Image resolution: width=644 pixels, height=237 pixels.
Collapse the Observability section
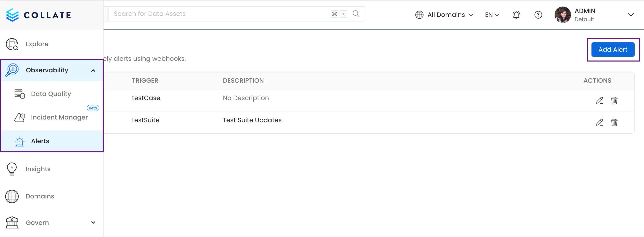coord(93,70)
